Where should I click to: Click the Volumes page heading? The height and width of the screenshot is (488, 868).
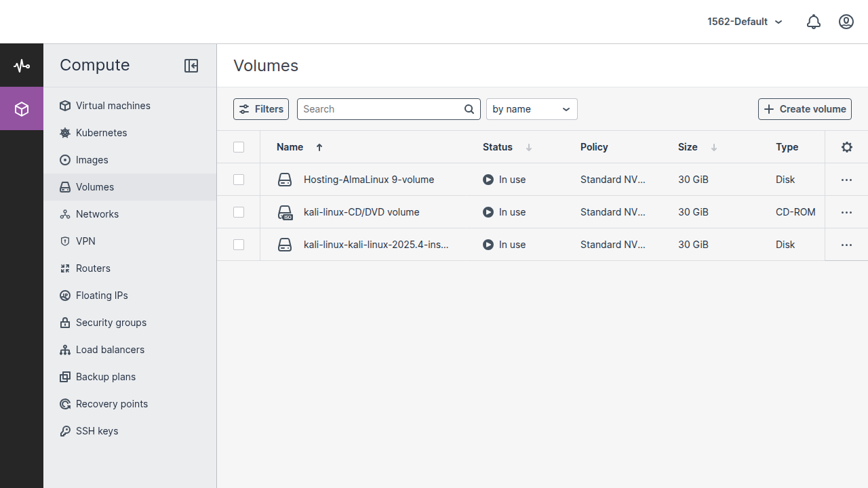266,66
